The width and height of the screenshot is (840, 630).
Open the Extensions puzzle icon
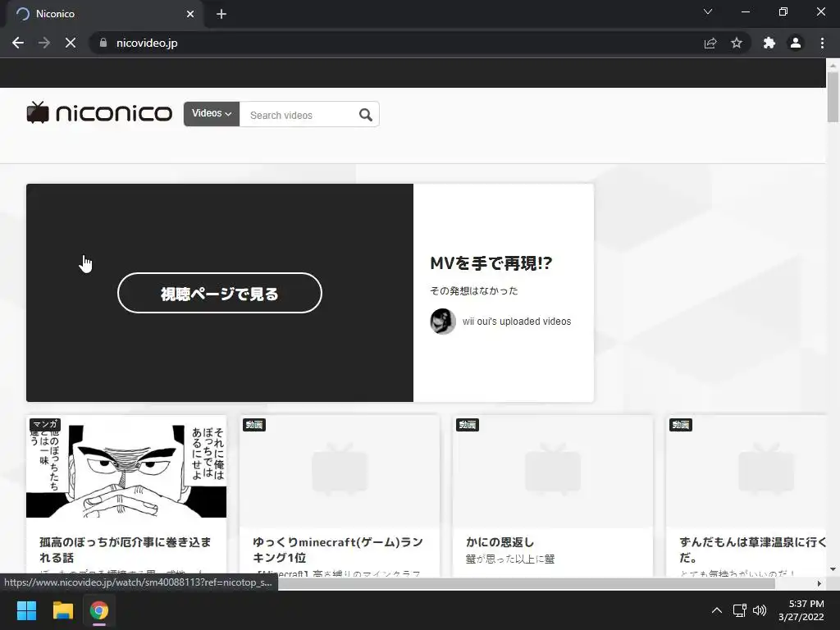click(769, 43)
